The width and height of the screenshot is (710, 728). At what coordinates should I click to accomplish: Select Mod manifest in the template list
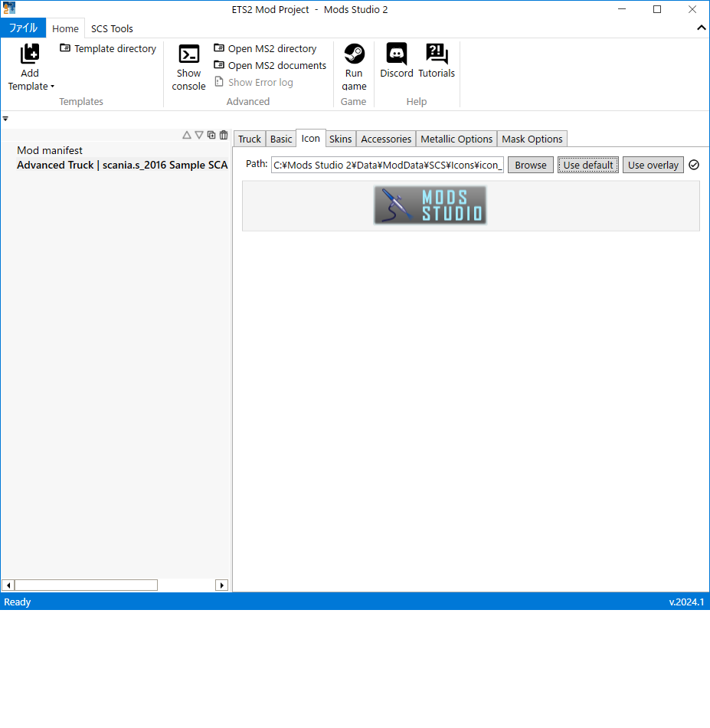tap(50, 150)
